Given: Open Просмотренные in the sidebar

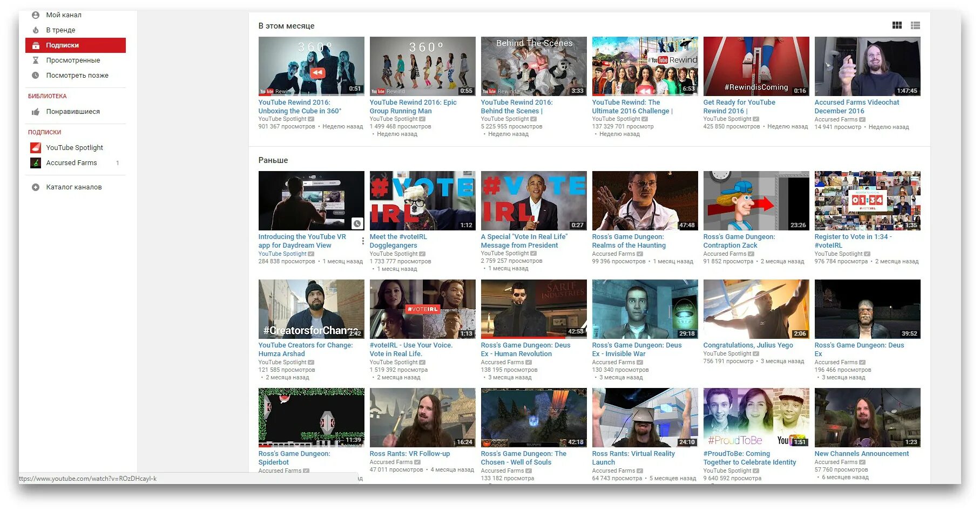Looking at the screenshot, I should click(x=73, y=60).
